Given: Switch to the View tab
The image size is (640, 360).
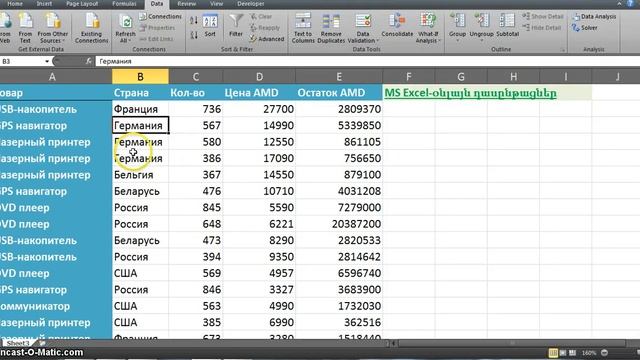Looking at the screenshot, I should click(216, 4).
